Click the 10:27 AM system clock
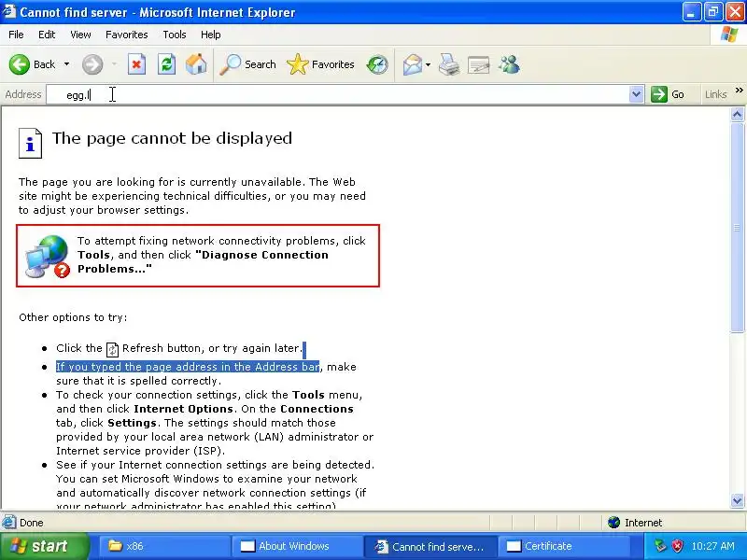 coord(712,546)
